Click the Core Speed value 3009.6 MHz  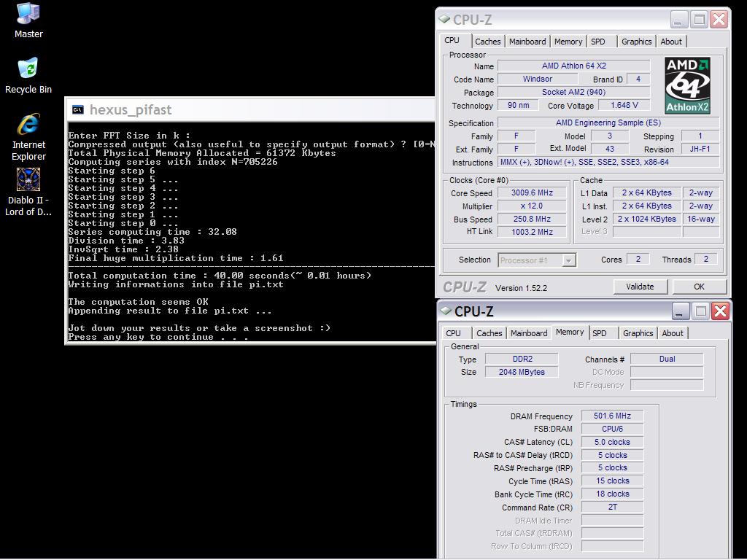pyautogui.click(x=532, y=192)
